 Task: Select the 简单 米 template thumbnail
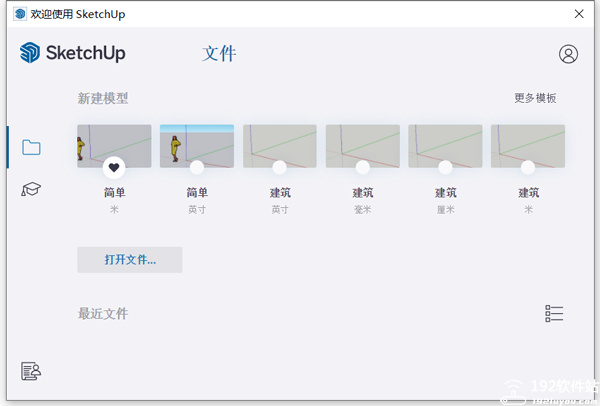pos(114,146)
